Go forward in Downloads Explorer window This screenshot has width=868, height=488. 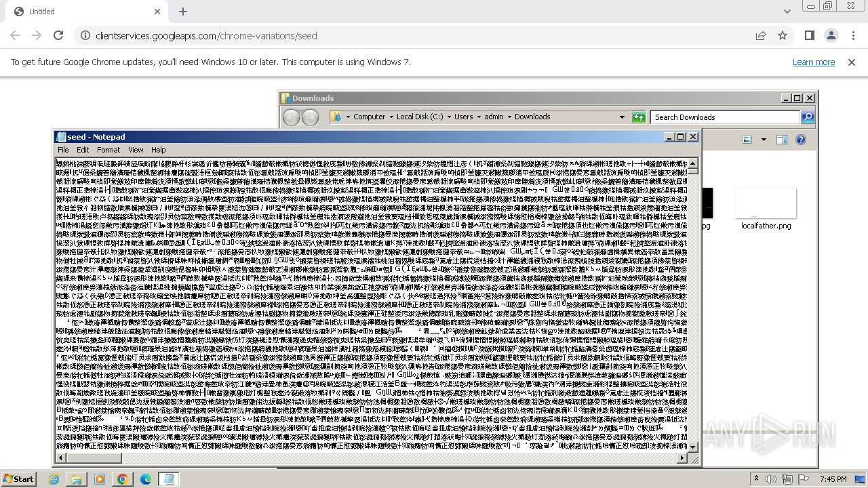(x=310, y=117)
